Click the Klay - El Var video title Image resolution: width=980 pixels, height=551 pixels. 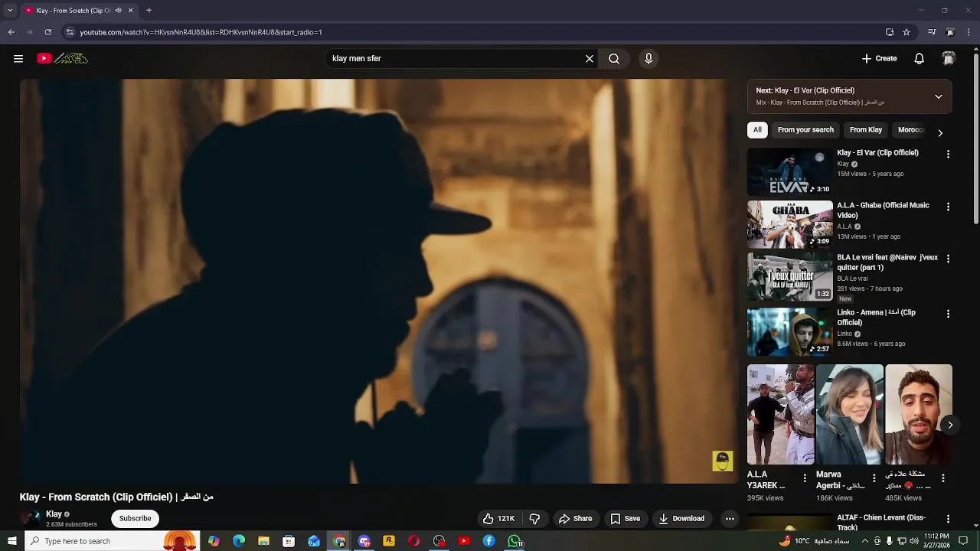(877, 153)
